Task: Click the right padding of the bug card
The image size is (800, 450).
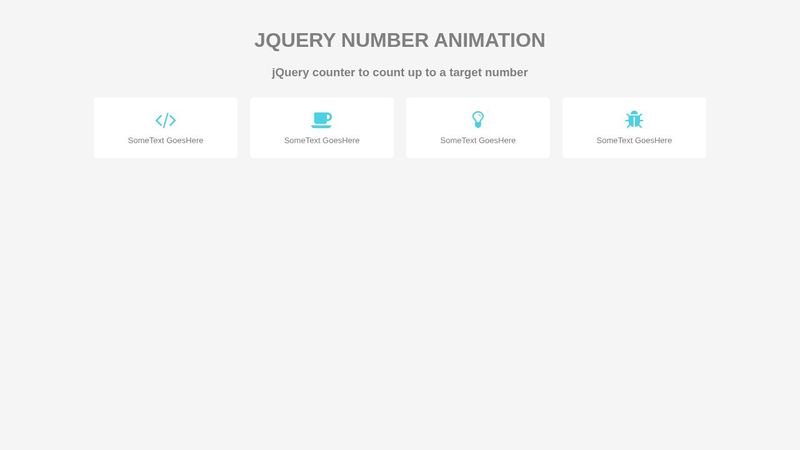Action: coord(694,128)
